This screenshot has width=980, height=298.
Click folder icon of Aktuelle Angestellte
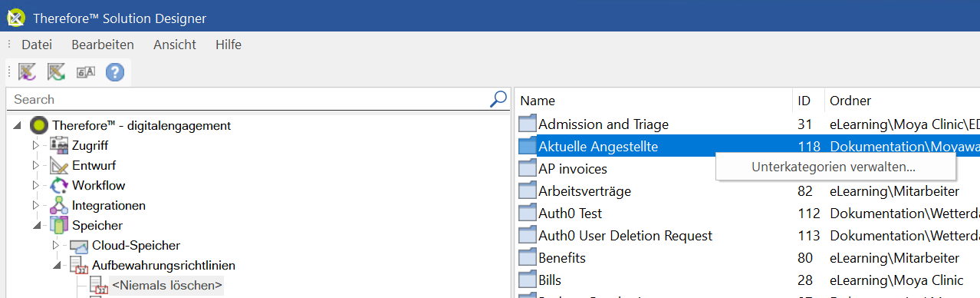click(x=527, y=146)
